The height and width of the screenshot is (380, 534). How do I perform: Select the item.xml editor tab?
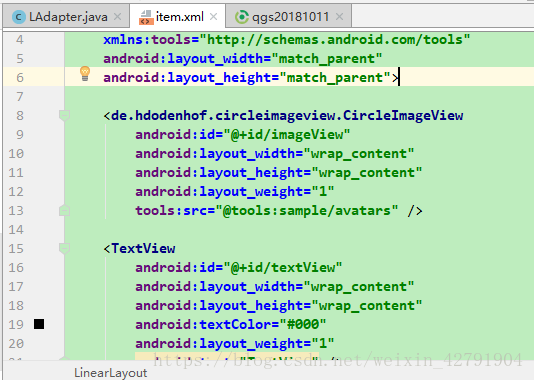tap(178, 16)
